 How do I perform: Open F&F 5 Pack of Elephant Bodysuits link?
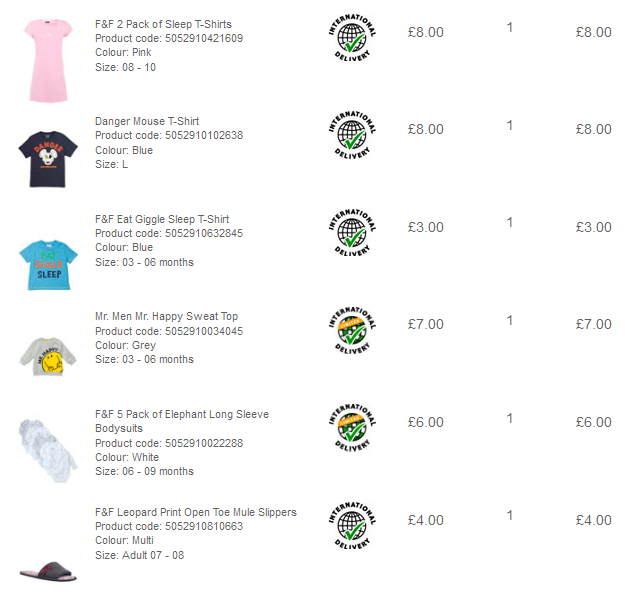point(182,421)
